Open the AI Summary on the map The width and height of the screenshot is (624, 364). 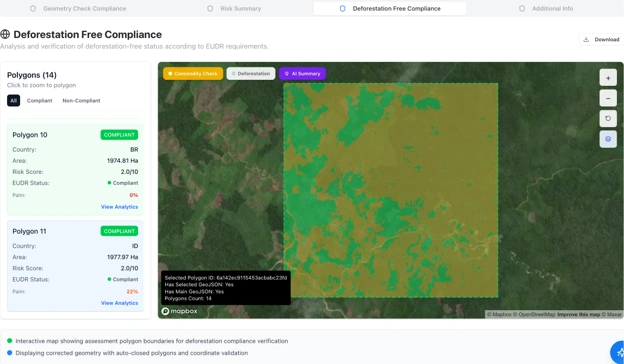(x=302, y=74)
